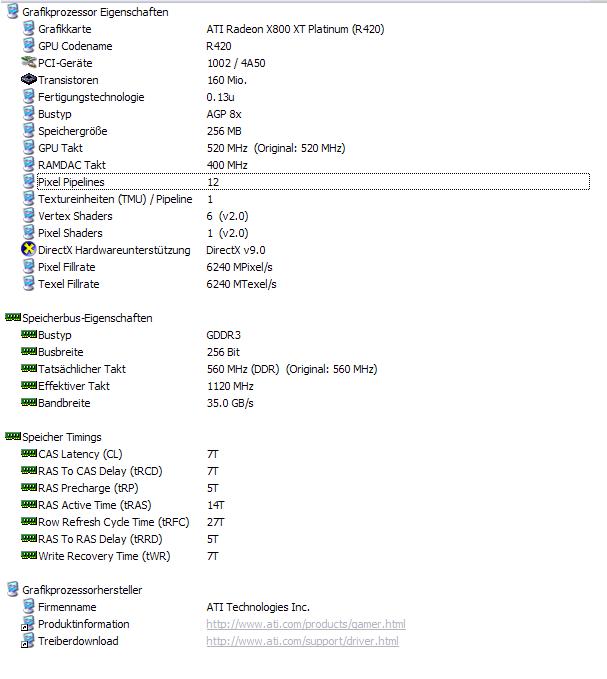Click the icon beside Fertigungstechnologie

tap(29, 97)
